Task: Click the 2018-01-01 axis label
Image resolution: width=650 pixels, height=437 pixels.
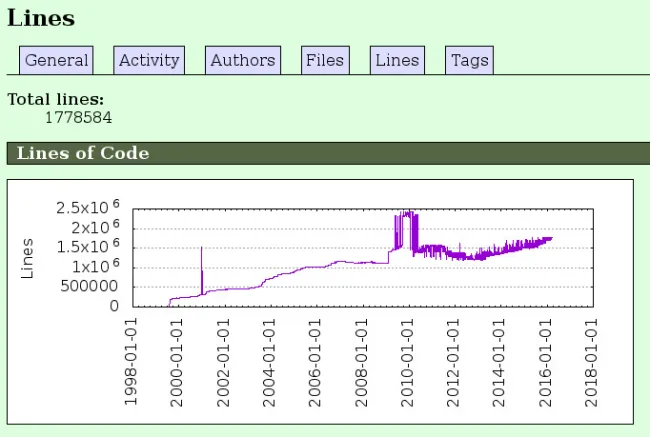Action: point(591,363)
